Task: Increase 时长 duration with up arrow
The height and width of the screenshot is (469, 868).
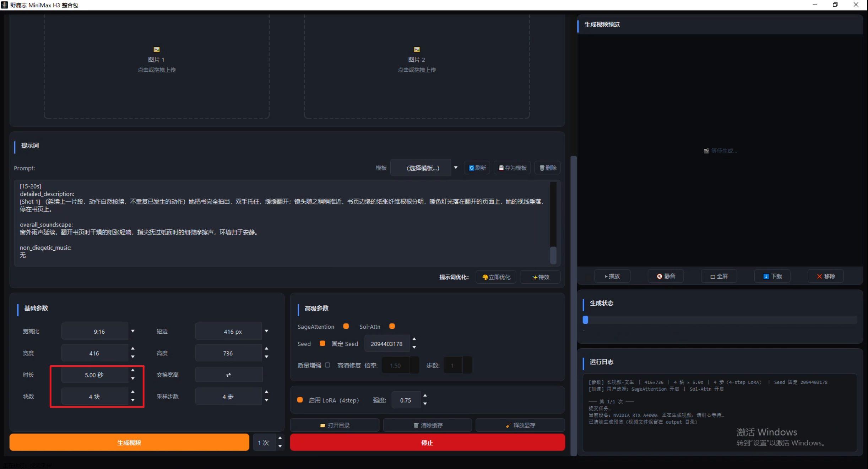Action: point(133,370)
